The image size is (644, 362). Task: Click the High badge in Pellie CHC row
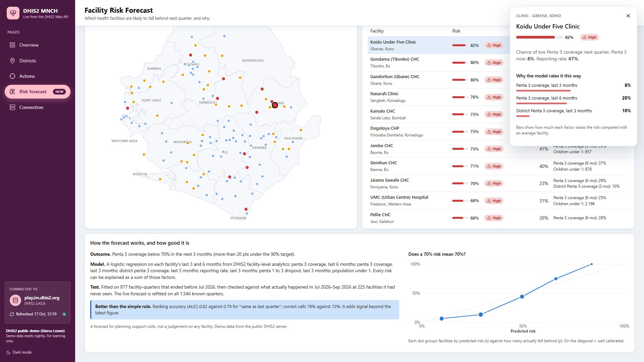[x=494, y=218]
